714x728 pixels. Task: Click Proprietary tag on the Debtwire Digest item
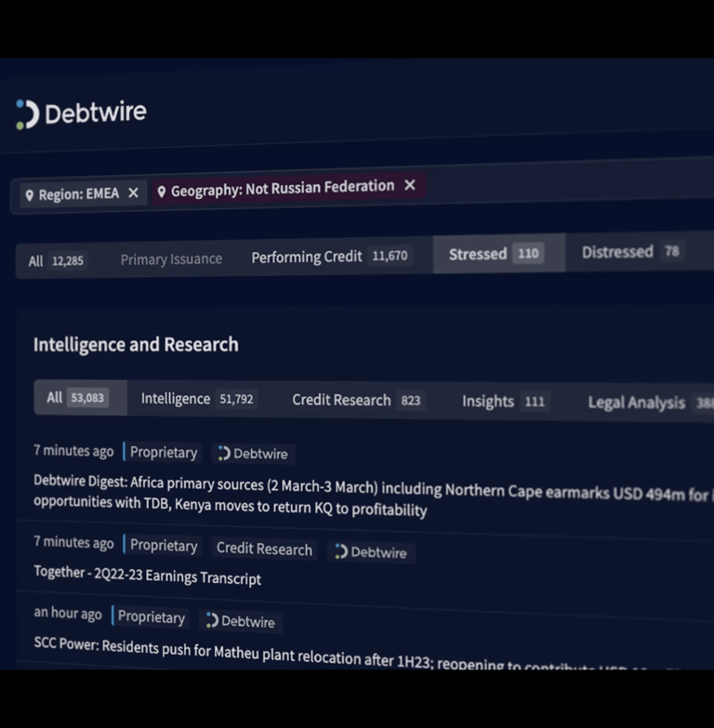(x=164, y=452)
